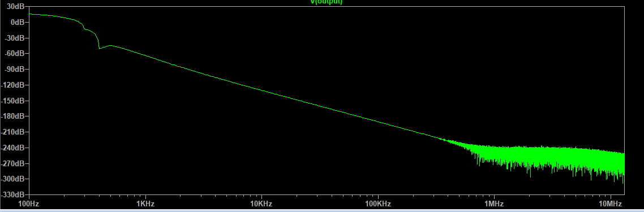Screen dimensions: 644x212
Task: Select the -180dB axis label
Action: [12, 116]
